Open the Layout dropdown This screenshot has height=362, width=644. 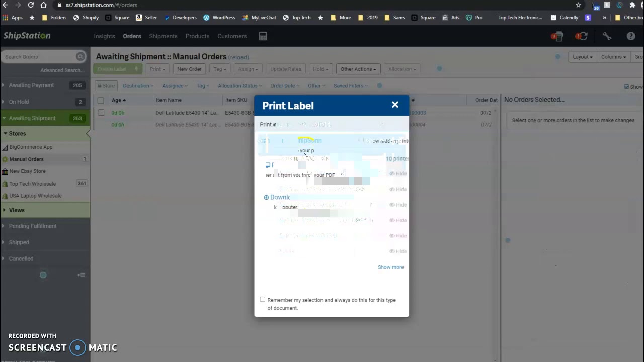tap(583, 57)
